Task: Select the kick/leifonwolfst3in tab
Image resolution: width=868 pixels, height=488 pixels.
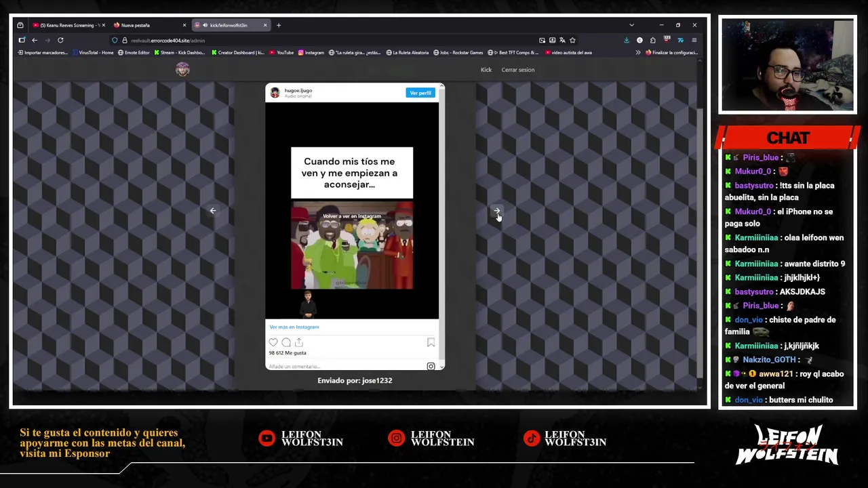Action: (231, 25)
